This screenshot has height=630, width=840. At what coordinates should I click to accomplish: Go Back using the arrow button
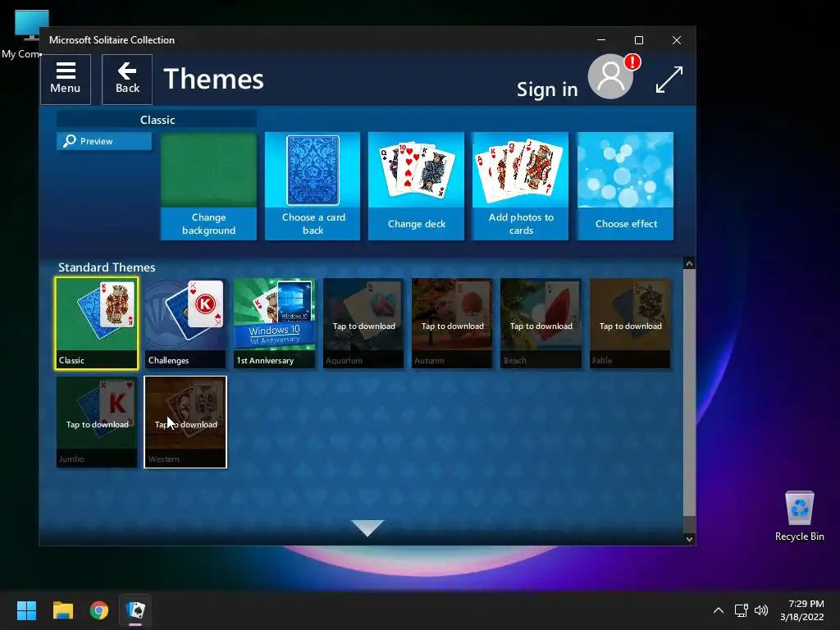[127, 80]
